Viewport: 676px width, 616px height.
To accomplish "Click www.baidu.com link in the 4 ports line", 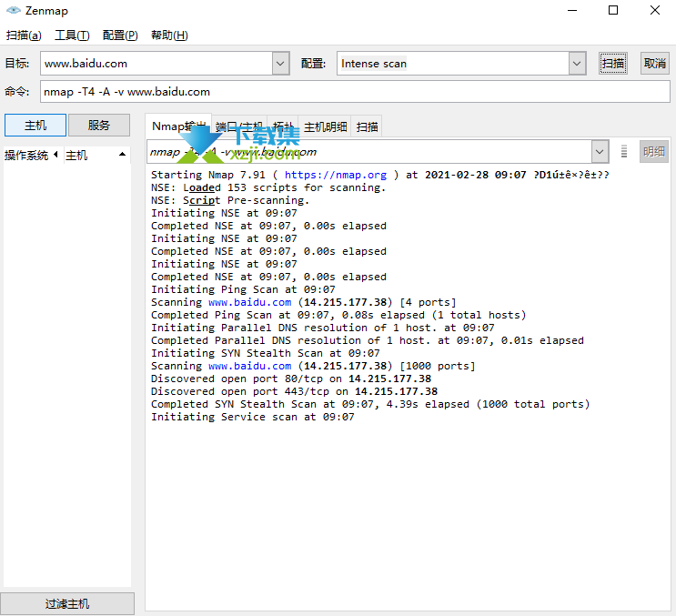I will click(249, 302).
